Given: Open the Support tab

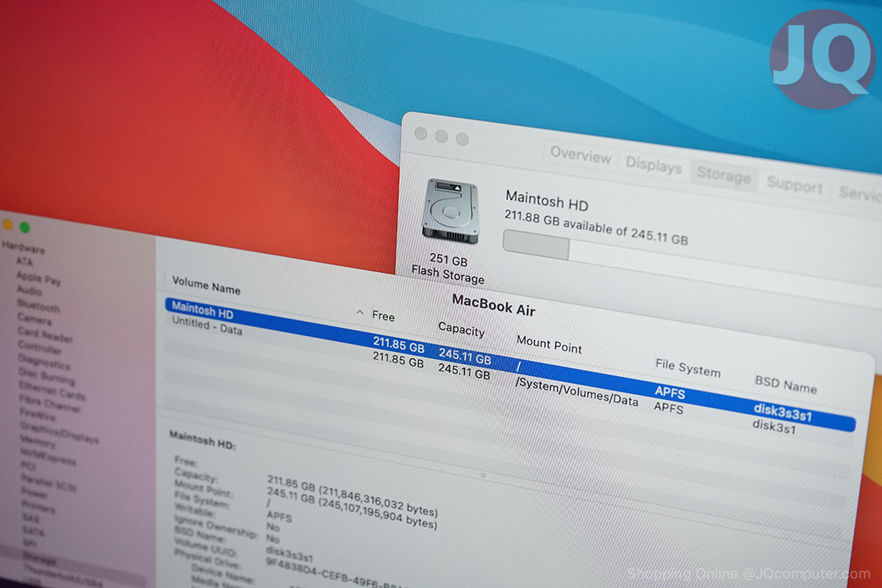Looking at the screenshot, I should pos(794,184).
